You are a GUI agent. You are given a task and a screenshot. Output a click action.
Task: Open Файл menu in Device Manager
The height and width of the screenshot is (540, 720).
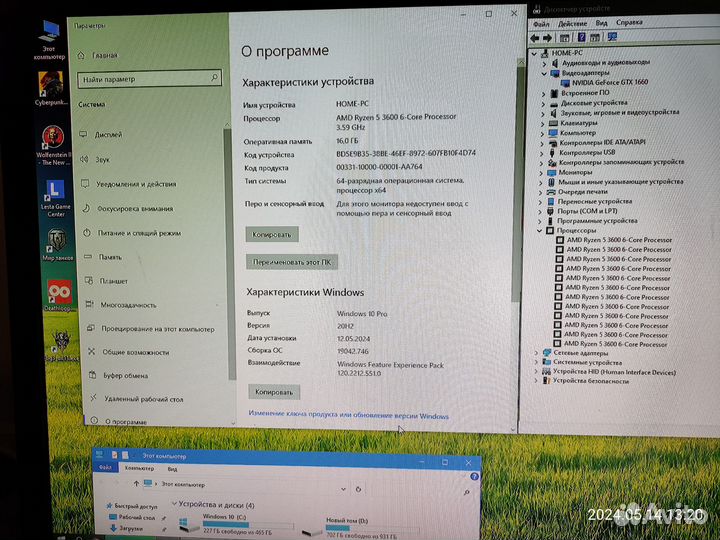pyautogui.click(x=541, y=24)
